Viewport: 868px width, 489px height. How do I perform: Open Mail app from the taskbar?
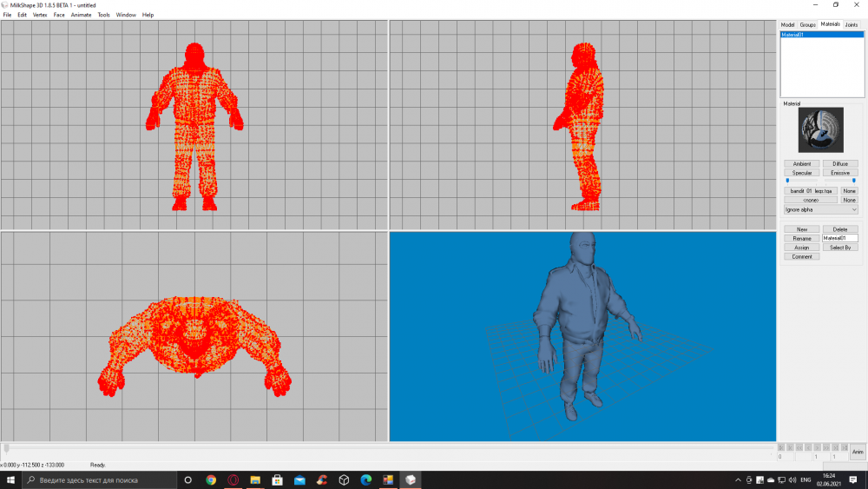coord(299,480)
